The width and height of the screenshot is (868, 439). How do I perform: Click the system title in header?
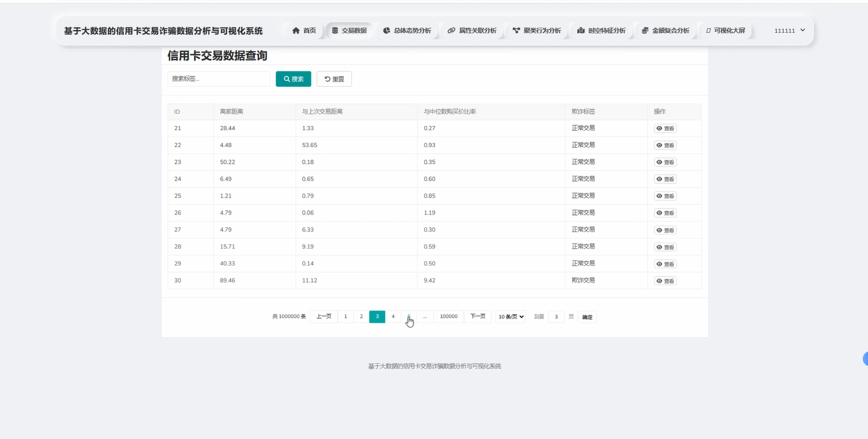pos(164,31)
